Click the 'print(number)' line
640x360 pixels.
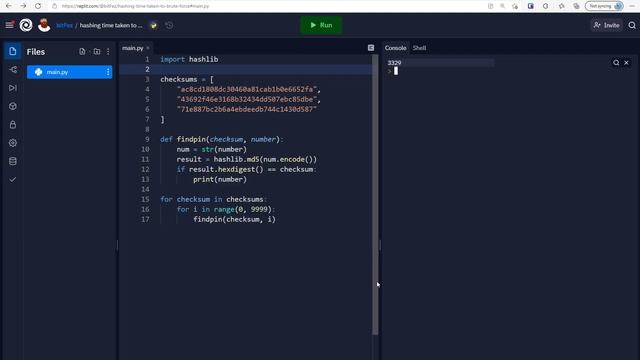click(220, 179)
